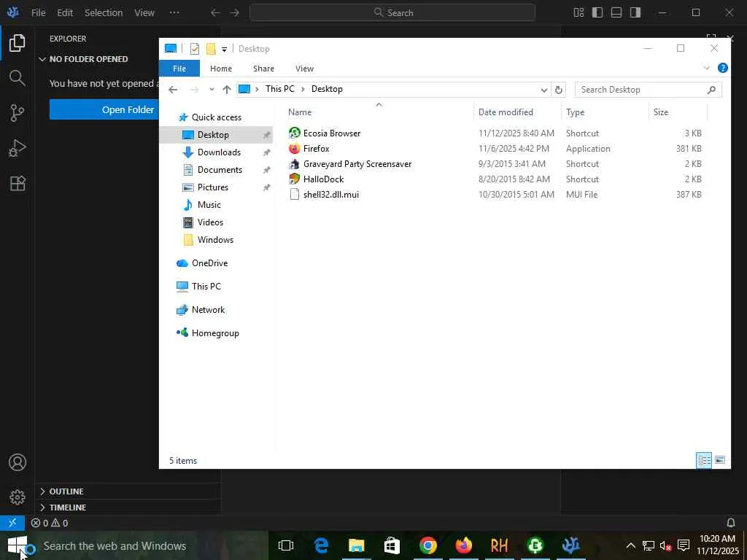Open the Manage gear in VSCodium
This screenshot has height=560, width=747.
[18, 497]
